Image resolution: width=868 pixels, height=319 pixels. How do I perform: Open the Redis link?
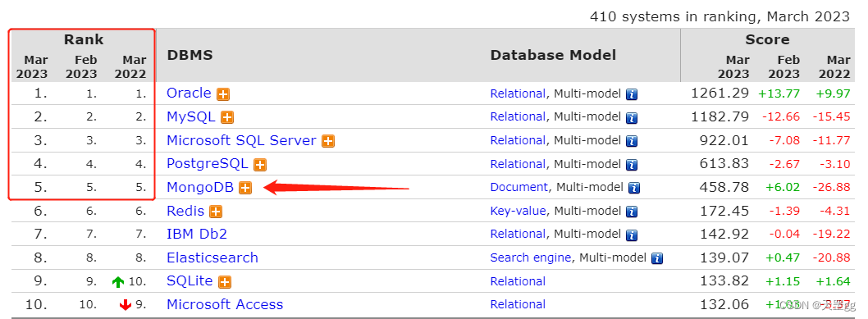click(x=185, y=211)
